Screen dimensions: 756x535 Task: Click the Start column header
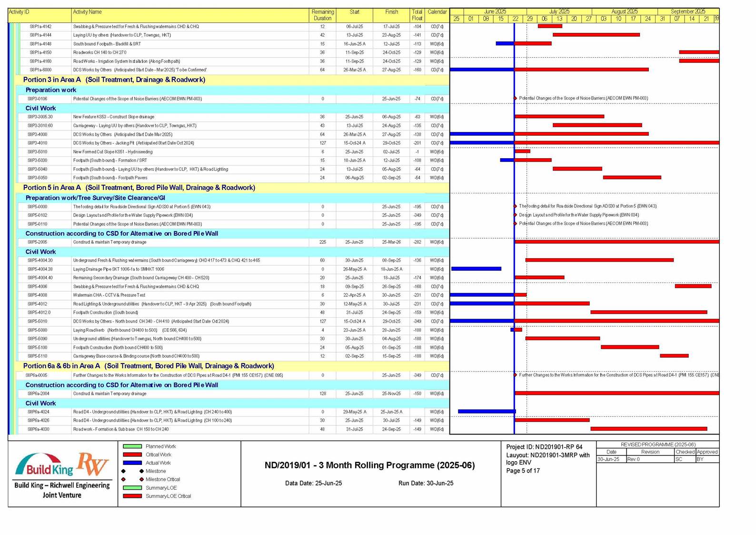[x=355, y=15]
